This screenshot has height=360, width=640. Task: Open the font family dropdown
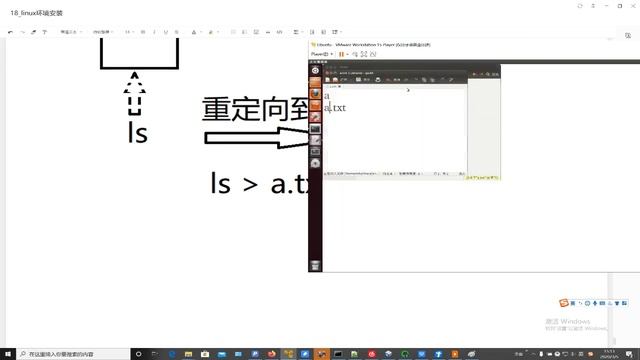[103, 32]
